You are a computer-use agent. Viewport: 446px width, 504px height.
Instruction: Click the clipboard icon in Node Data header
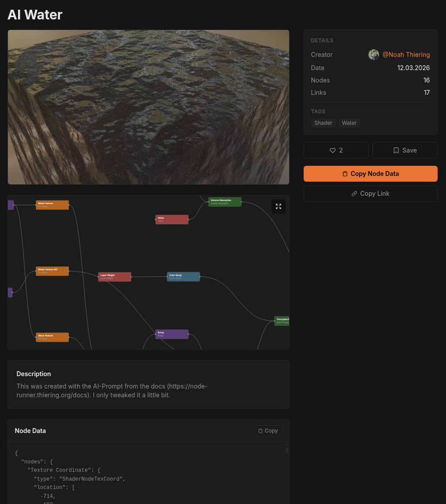pos(260,431)
